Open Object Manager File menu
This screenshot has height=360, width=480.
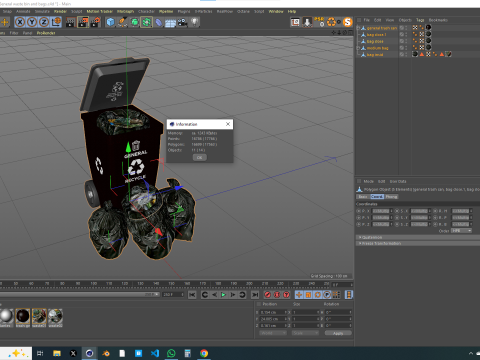tap(367, 20)
